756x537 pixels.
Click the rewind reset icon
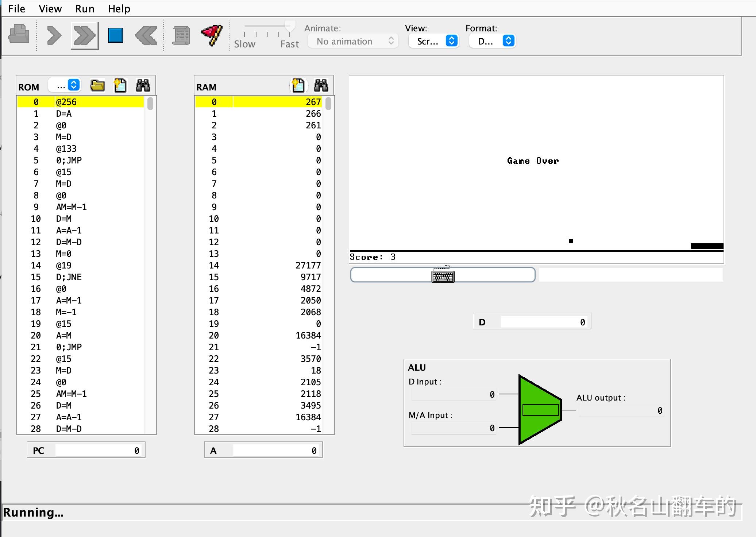pyautogui.click(x=145, y=35)
